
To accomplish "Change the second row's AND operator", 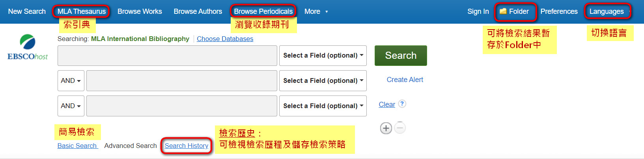I will [71, 81].
